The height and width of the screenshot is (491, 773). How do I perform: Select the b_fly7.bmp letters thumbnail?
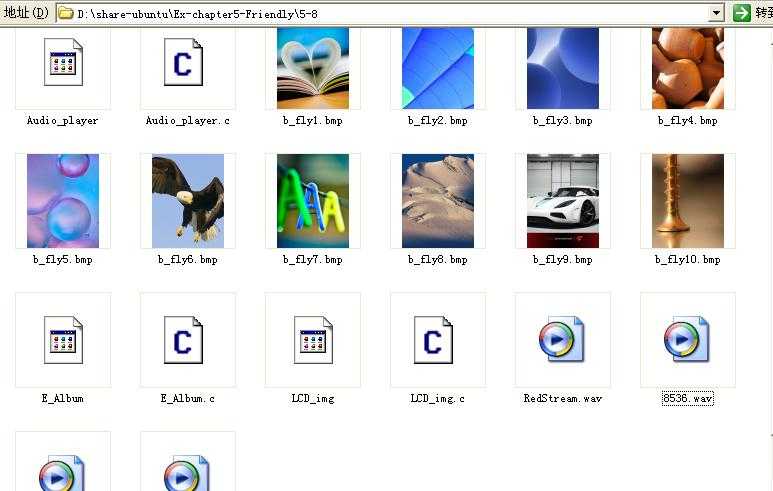click(313, 201)
